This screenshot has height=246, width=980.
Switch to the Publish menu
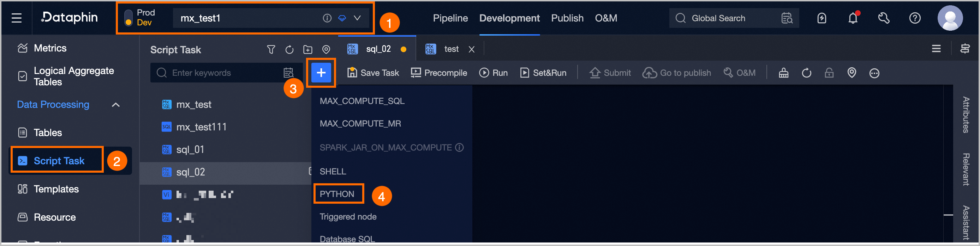tap(567, 18)
